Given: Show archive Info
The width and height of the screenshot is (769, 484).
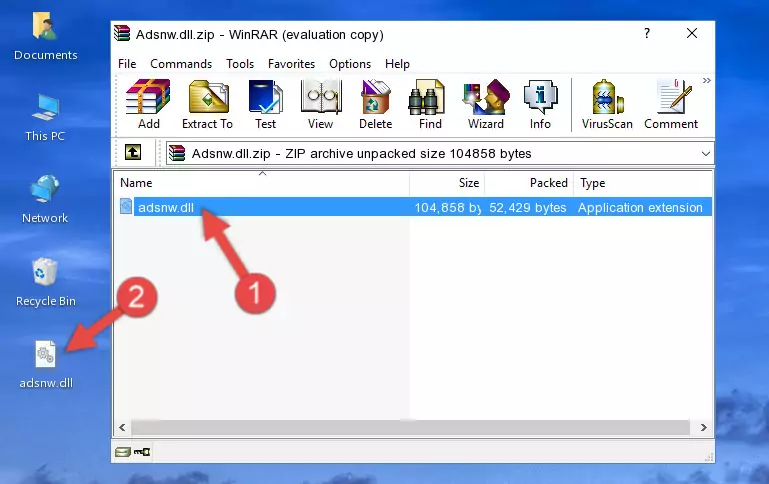Looking at the screenshot, I should [x=540, y=104].
